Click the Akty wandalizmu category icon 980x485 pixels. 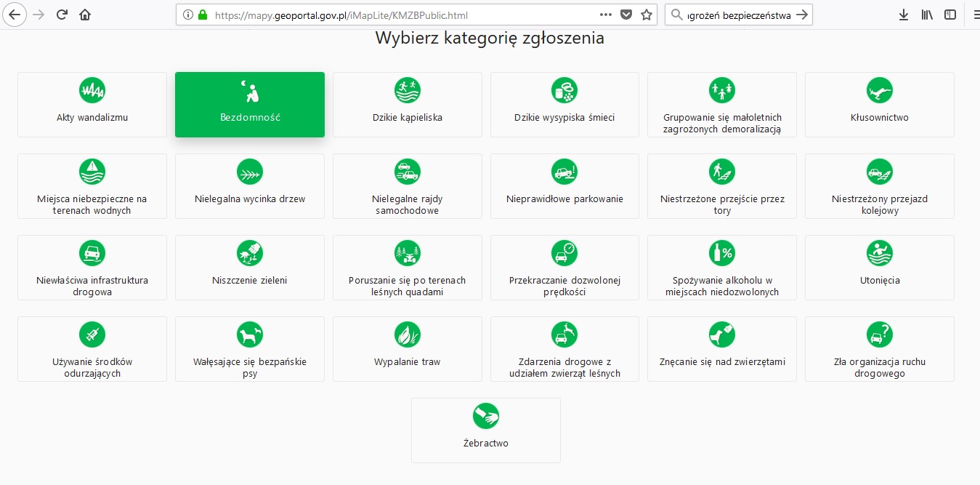pyautogui.click(x=92, y=90)
